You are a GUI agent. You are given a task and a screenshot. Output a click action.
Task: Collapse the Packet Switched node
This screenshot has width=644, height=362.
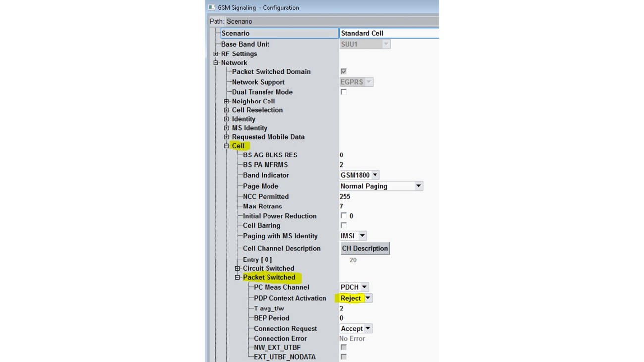pyautogui.click(x=237, y=277)
